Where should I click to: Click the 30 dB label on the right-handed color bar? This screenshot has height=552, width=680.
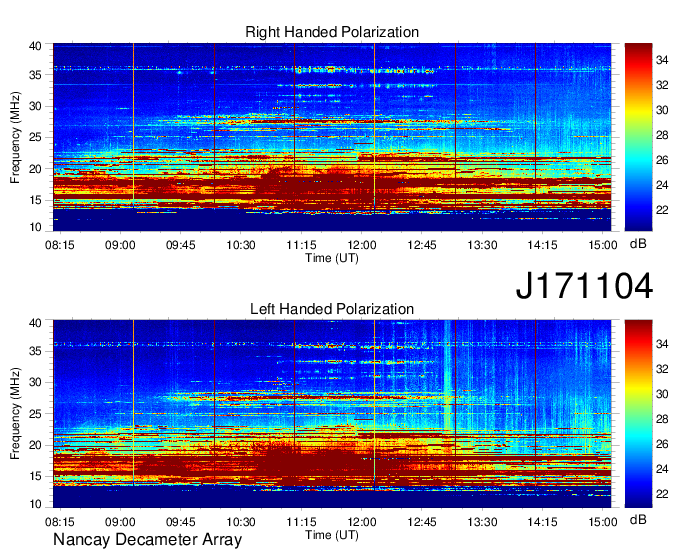(662, 110)
